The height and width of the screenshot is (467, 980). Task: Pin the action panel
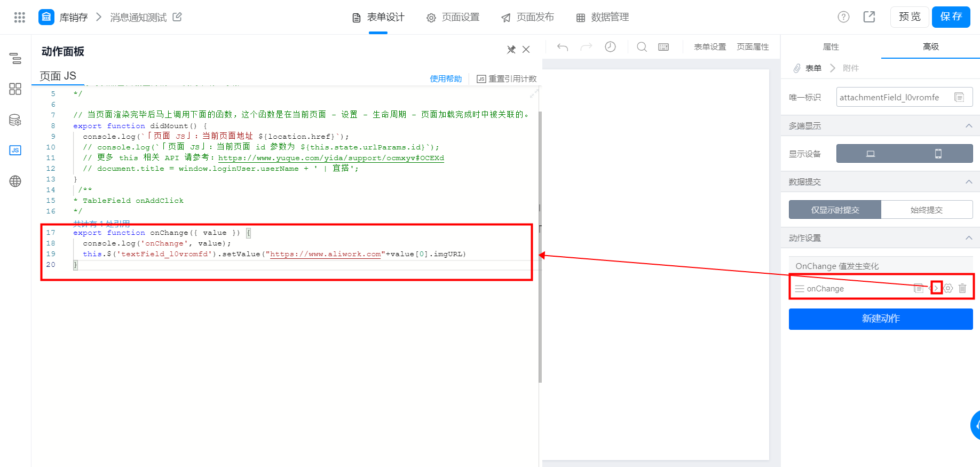pos(511,50)
